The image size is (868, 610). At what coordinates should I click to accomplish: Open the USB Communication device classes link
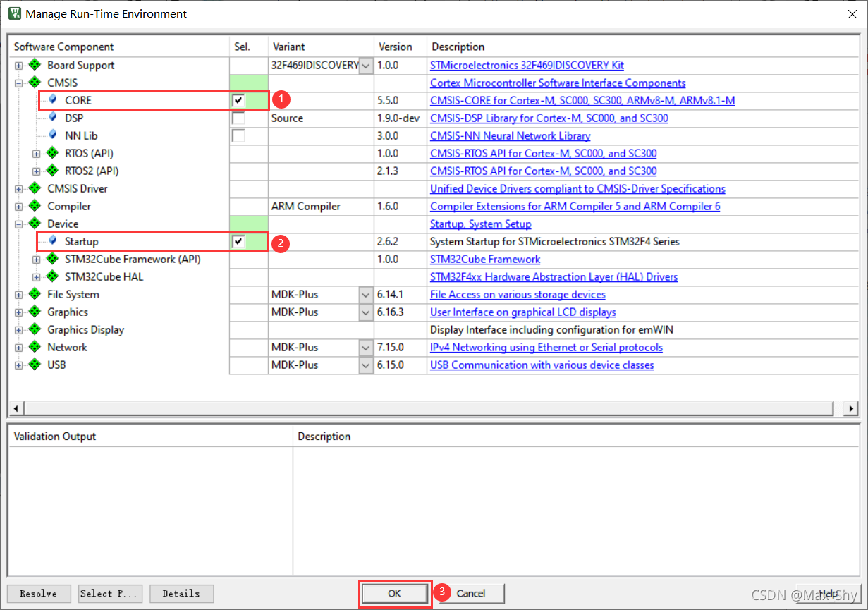542,365
